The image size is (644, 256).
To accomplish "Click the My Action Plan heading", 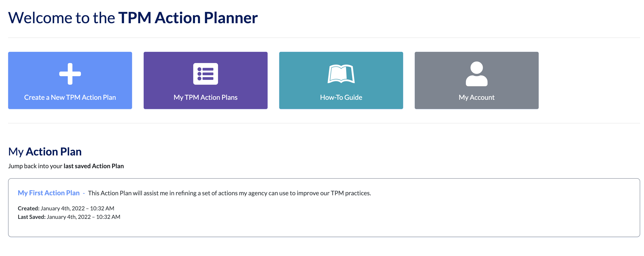I will [x=45, y=151].
